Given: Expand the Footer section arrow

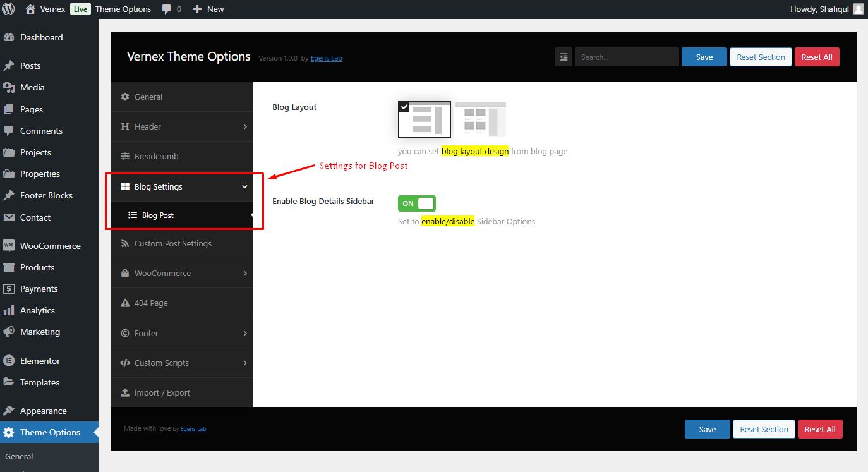Looking at the screenshot, I should 245,334.
